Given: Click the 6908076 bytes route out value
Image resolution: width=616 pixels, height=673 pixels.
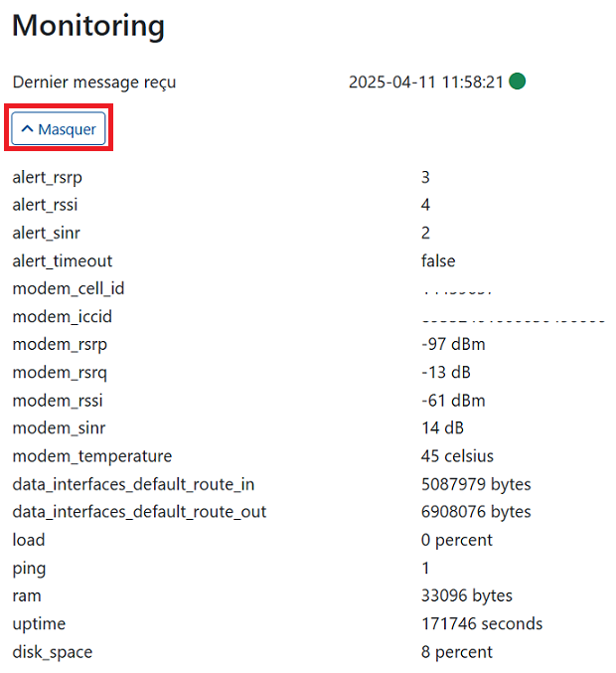Looking at the screenshot, I should (x=476, y=512).
